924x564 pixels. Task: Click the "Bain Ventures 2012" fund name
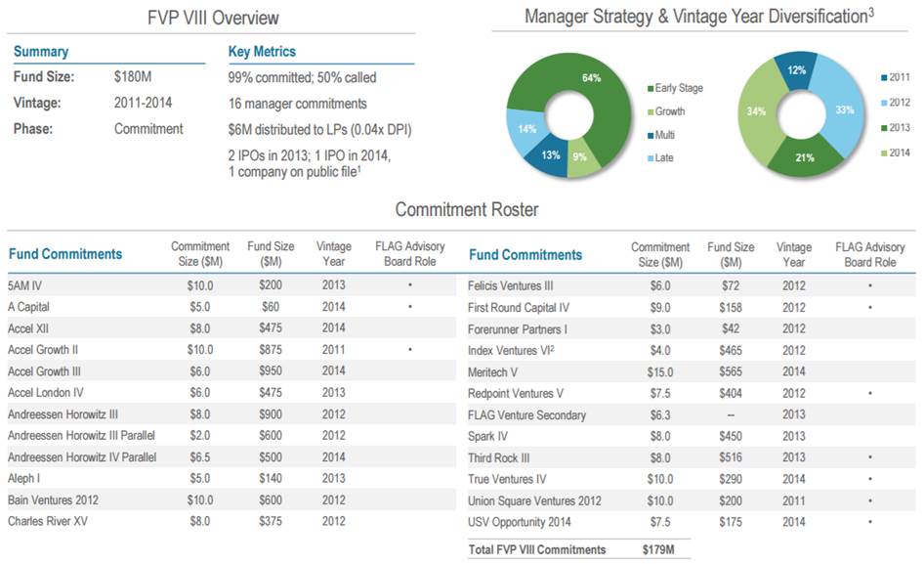(53, 500)
